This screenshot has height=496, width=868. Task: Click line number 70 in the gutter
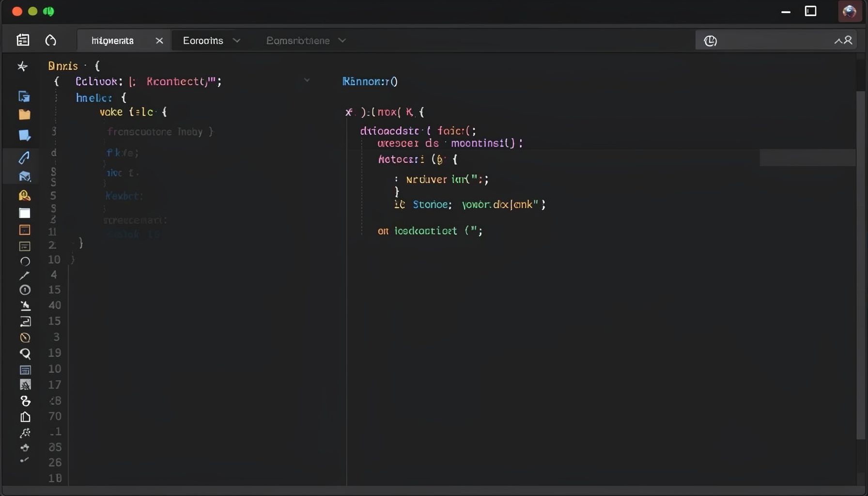tap(55, 417)
